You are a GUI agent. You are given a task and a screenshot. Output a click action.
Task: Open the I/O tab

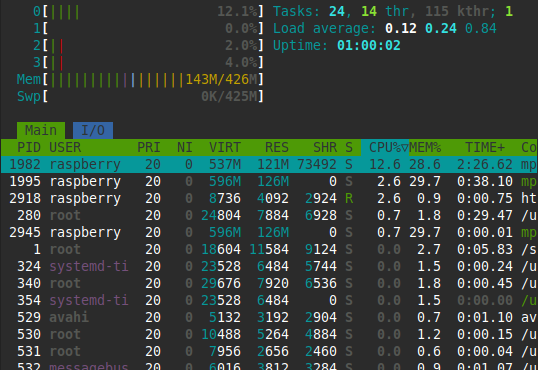pos(93,130)
